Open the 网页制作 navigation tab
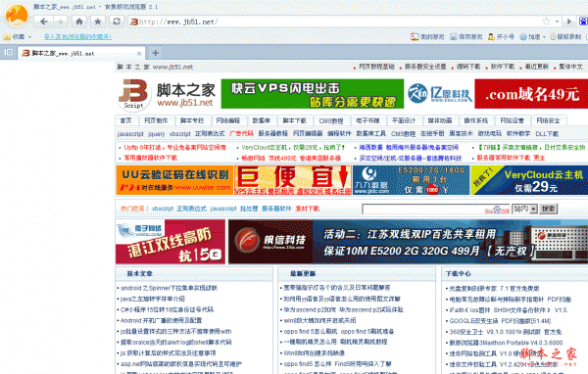 point(156,120)
